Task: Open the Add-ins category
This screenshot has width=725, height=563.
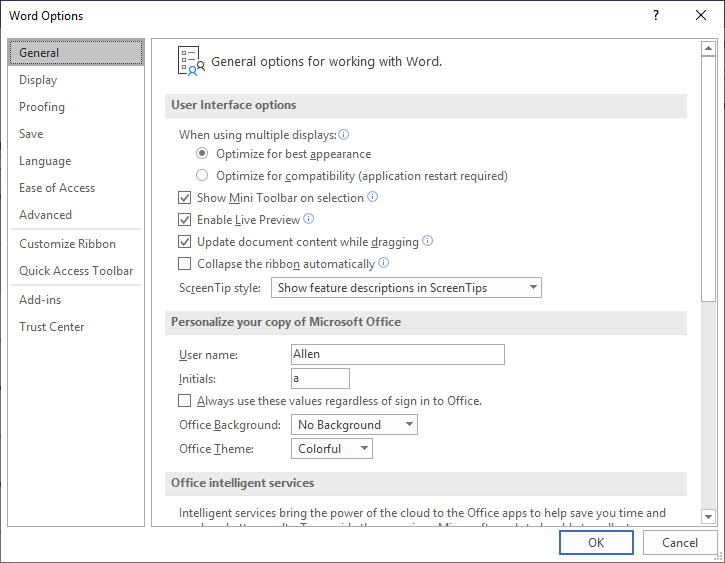Action: tap(76, 300)
